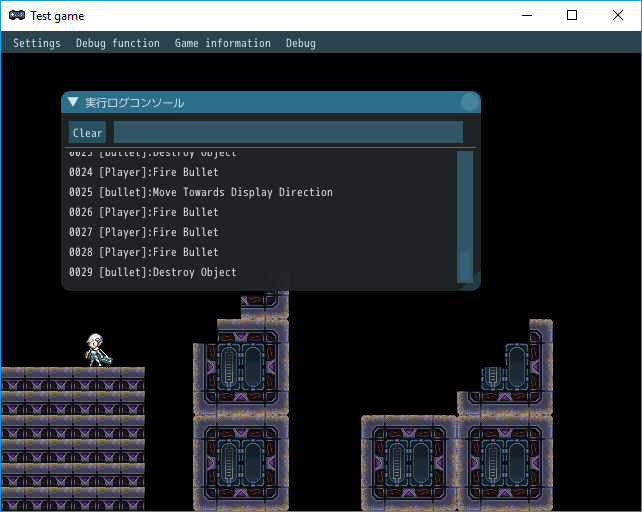Open the Debug function menu

tap(118, 43)
